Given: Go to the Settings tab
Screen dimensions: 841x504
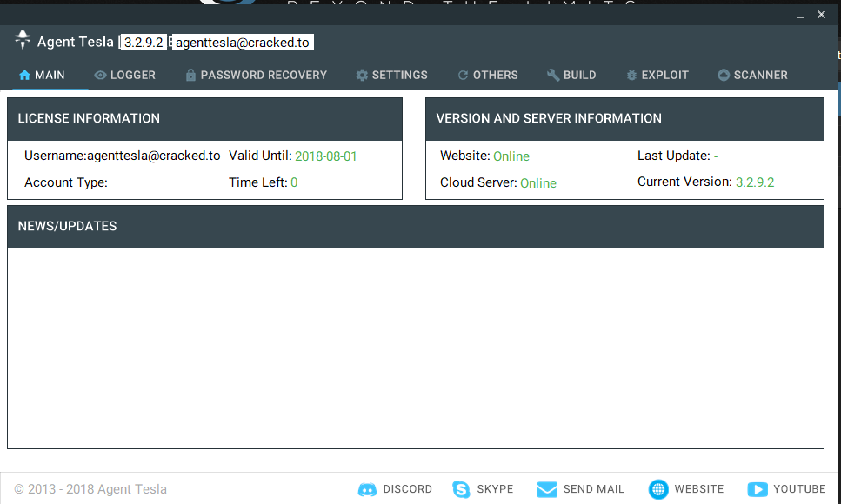Looking at the screenshot, I should 391,75.
